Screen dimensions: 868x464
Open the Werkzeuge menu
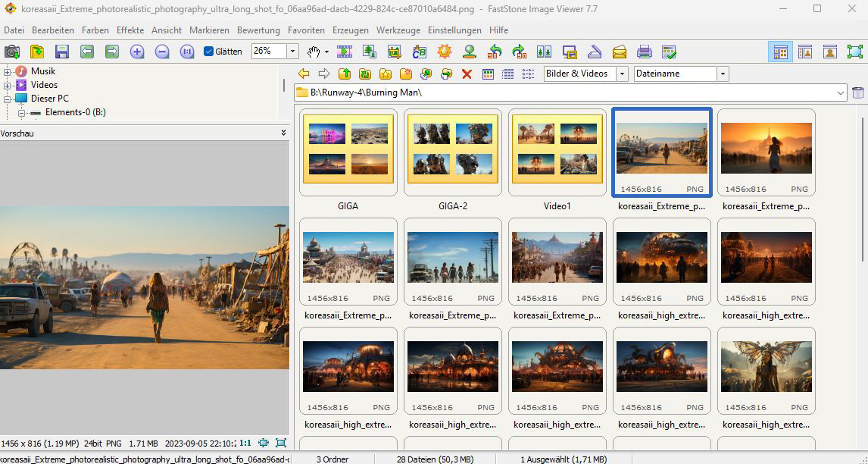pos(398,30)
